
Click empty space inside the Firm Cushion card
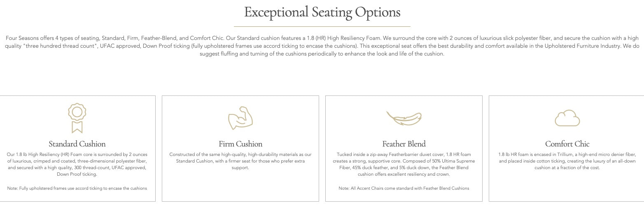(240, 185)
